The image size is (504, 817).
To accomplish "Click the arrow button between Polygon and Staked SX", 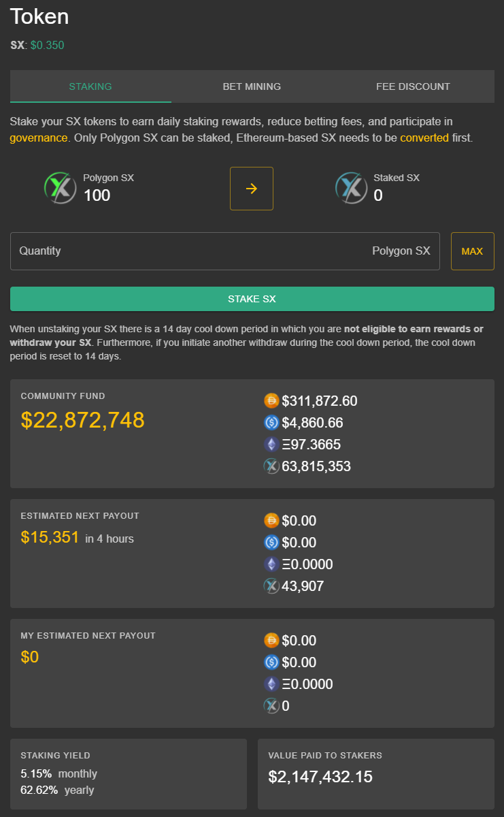I will pos(252,189).
